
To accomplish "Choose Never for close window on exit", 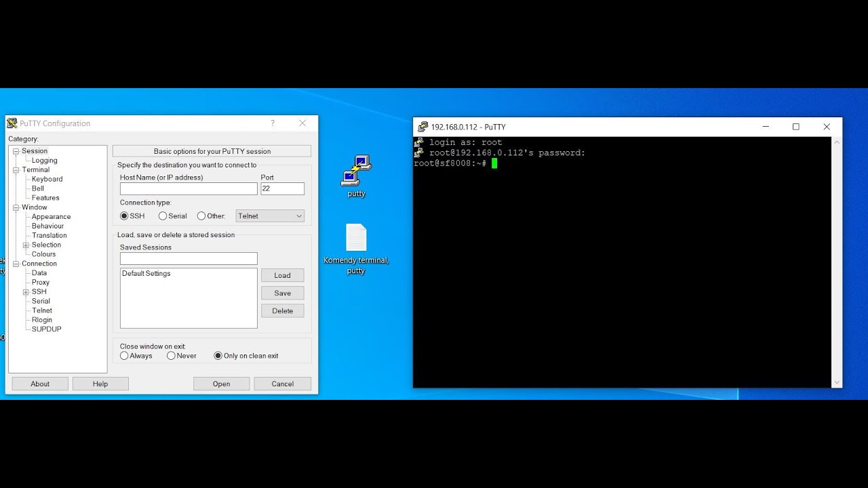I will (x=171, y=356).
